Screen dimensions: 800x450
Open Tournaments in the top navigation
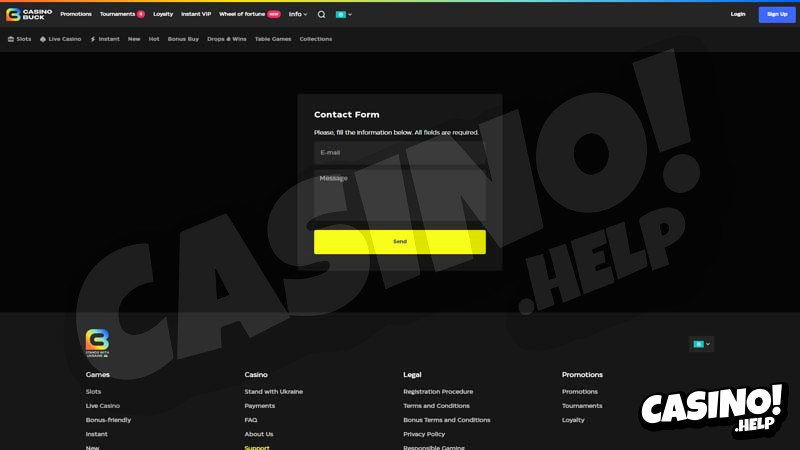[x=117, y=14]
